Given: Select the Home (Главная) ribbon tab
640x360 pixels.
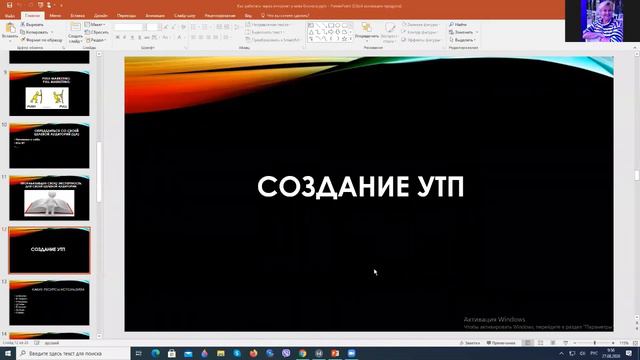Looking at the screenshot, I should (32, 16).
